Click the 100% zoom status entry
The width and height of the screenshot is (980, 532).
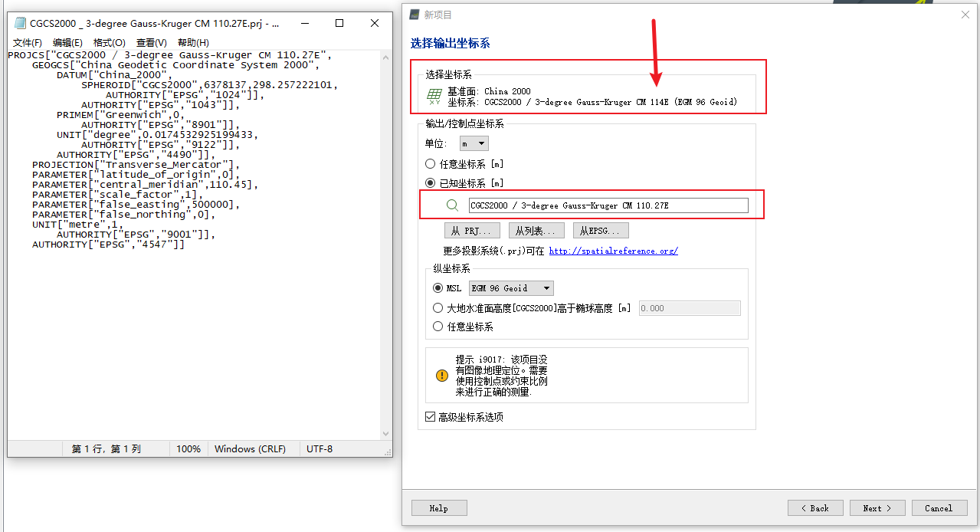(x=188, y=448)
